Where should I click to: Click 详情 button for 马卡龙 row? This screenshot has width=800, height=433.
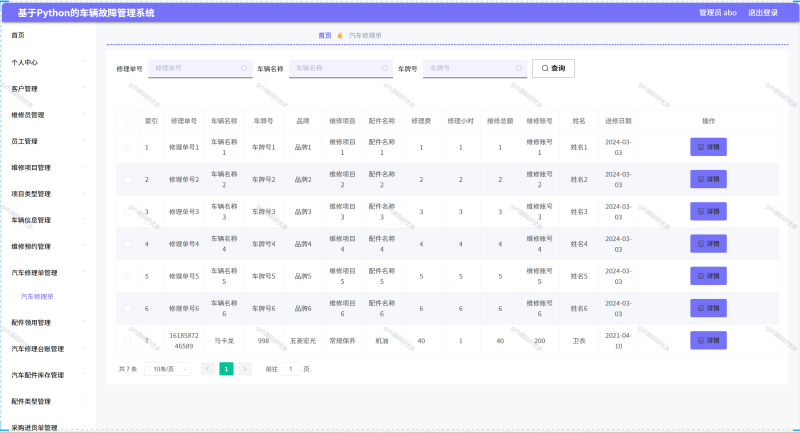coord(708,340)
